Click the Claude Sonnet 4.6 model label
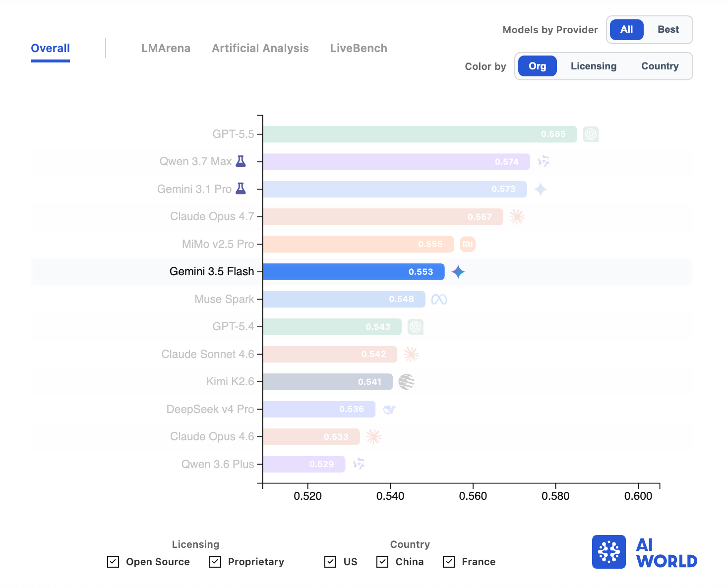This screenshot has height=588, width=727. tap(208, 354)
